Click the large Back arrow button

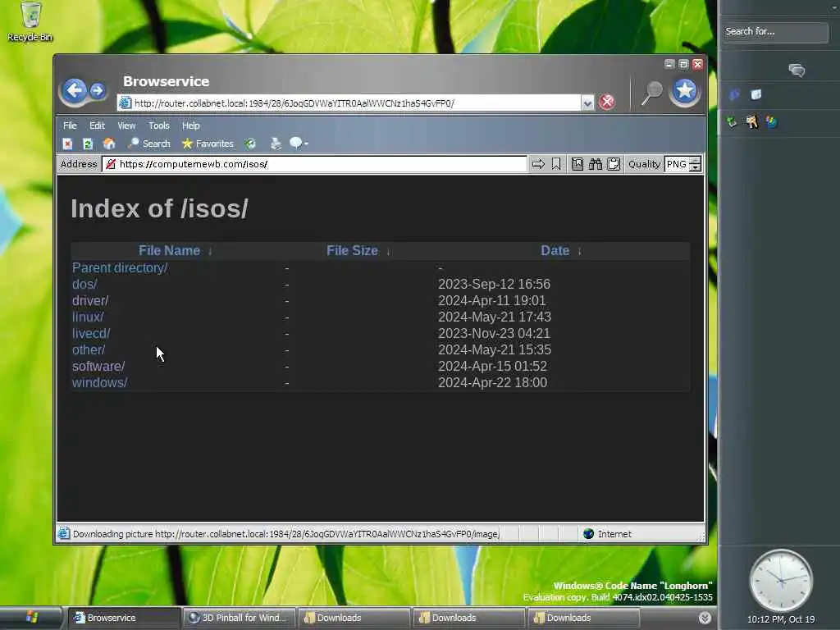coord(74,90)
